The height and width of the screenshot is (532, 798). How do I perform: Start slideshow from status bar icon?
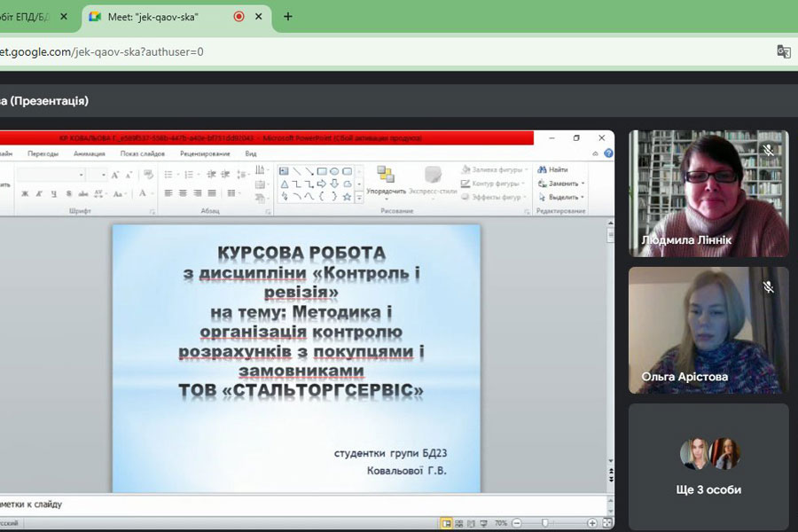click(484, 523)
